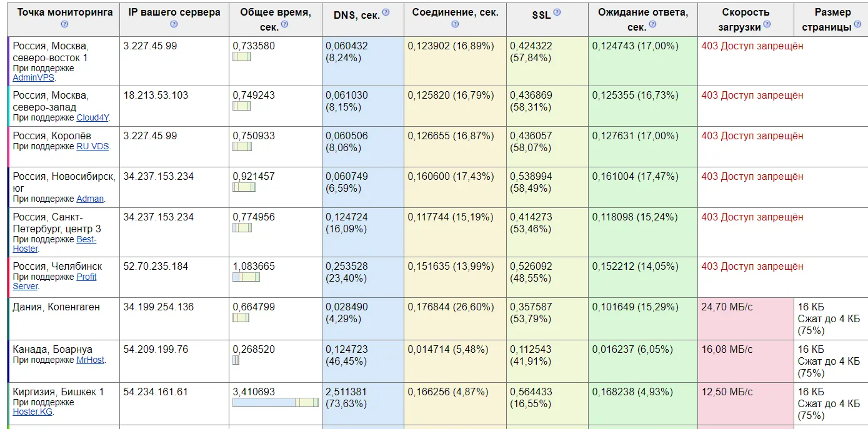
Task: Open the Adman hosting link
Action: 90,199
